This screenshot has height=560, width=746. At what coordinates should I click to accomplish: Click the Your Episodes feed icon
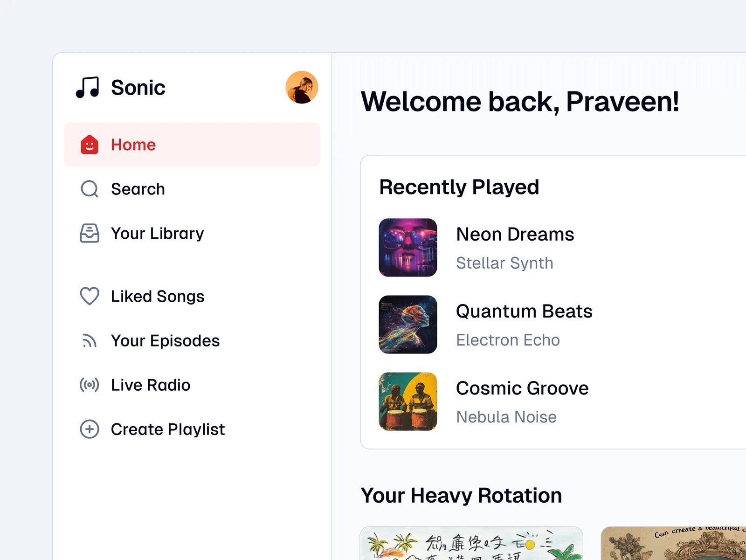pyautogui.click(x=90, y=341)
